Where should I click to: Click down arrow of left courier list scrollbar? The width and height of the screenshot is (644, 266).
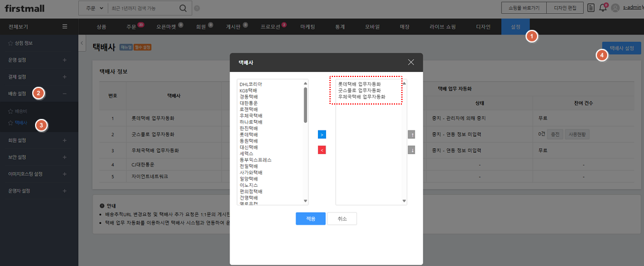click(x=305, y=201)
